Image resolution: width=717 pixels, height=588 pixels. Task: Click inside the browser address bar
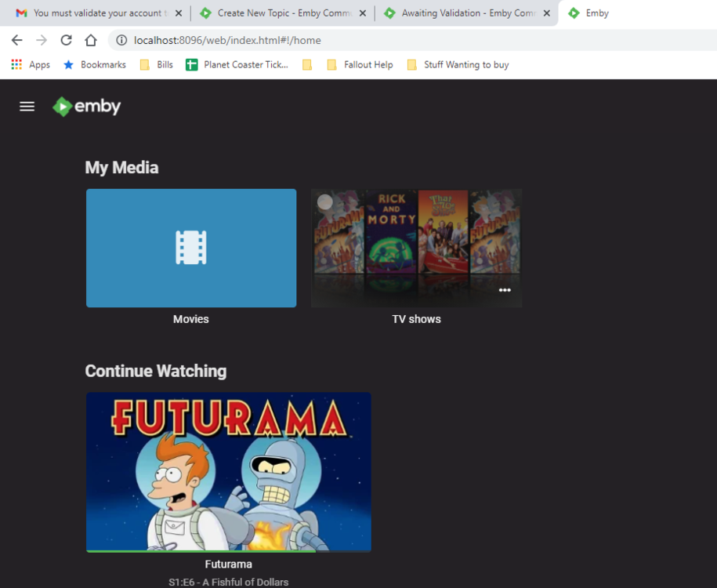(x=235, y=40)
